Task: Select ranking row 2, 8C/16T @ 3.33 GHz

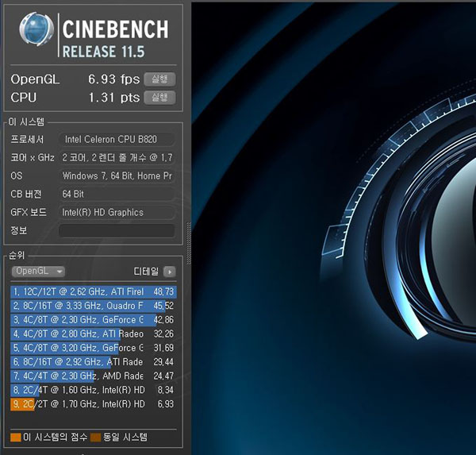Action: [x=94, y=306]
